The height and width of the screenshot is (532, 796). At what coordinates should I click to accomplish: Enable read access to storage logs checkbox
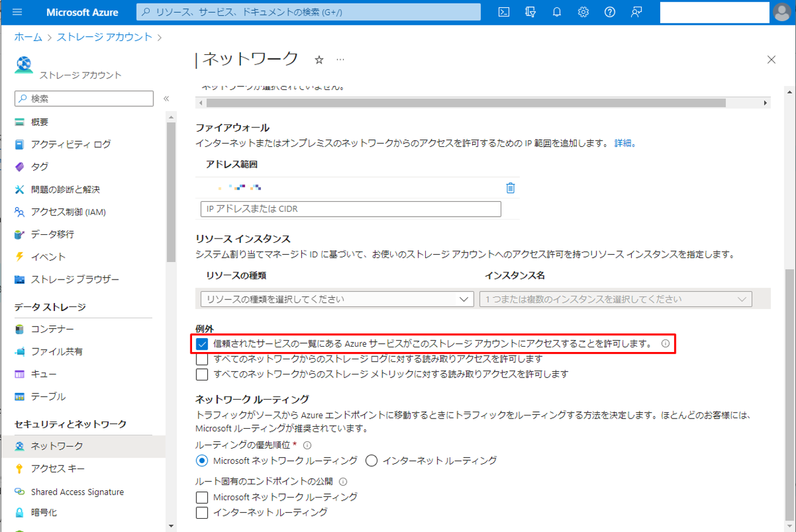coord(202,359)
